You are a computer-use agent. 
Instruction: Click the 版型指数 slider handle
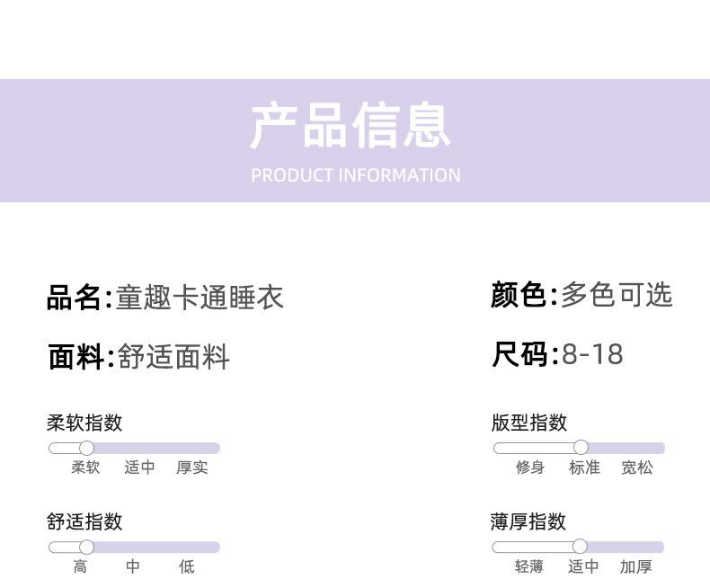tap(581, 448)
